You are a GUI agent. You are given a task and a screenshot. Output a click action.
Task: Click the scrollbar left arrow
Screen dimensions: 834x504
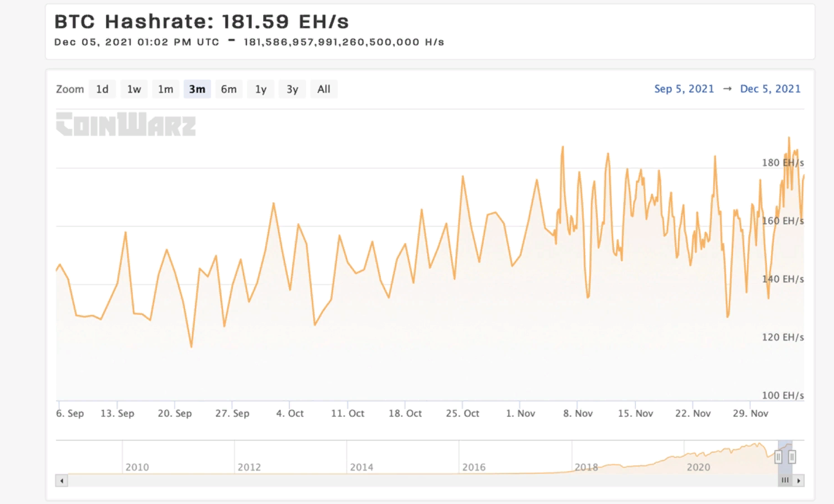(61, 481)
